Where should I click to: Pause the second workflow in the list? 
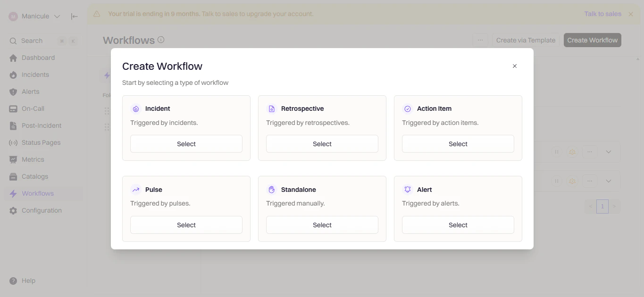[557, 181]
